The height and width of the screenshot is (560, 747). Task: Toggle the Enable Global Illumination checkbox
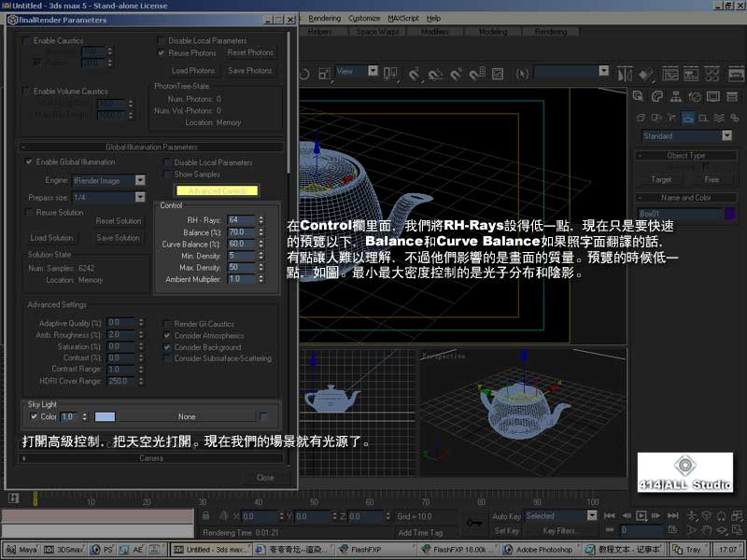click(29, 161)
